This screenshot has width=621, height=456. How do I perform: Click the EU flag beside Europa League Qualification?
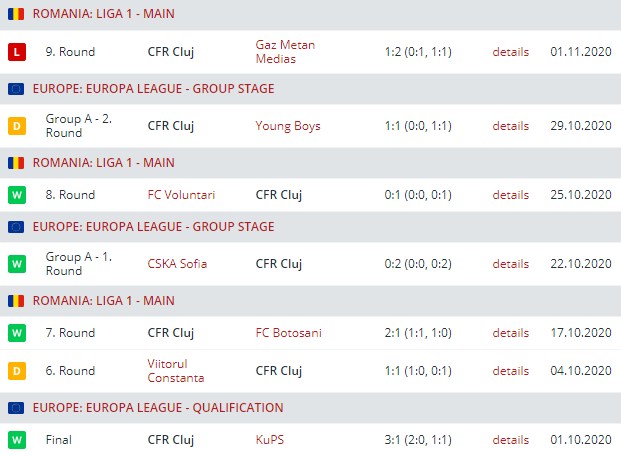tap(16, 408)
